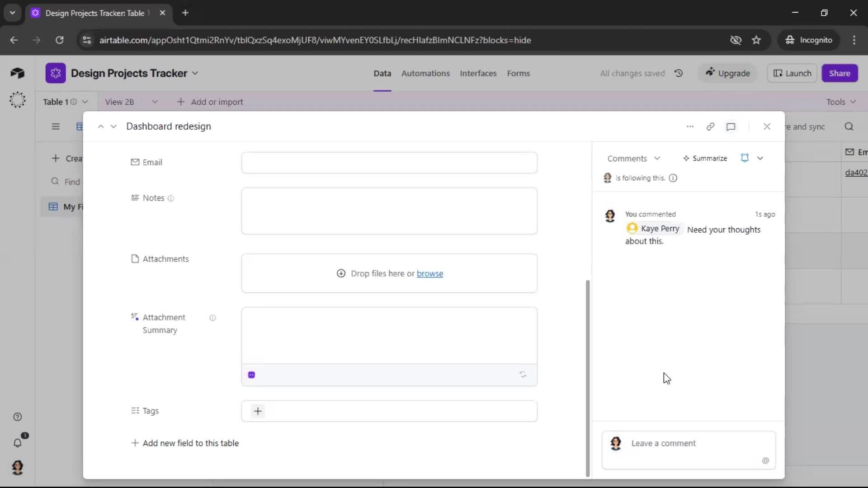
Task: Click the browser address bar URL
Action: (x=315, y=40)
